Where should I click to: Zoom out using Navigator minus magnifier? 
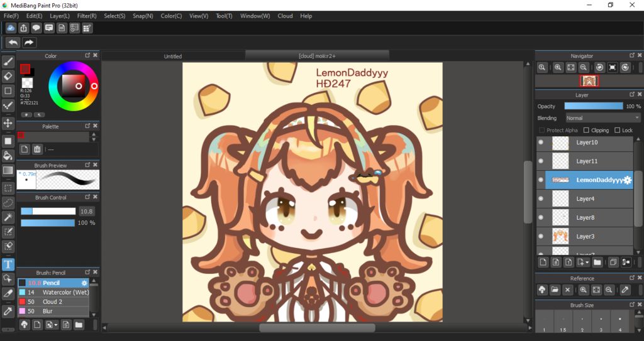[583, 68]
